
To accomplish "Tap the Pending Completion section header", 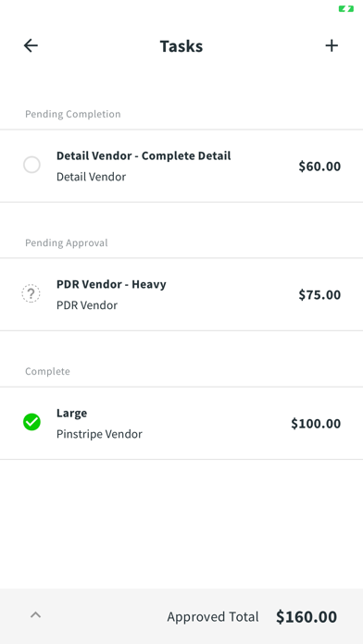I will point(73,114).
